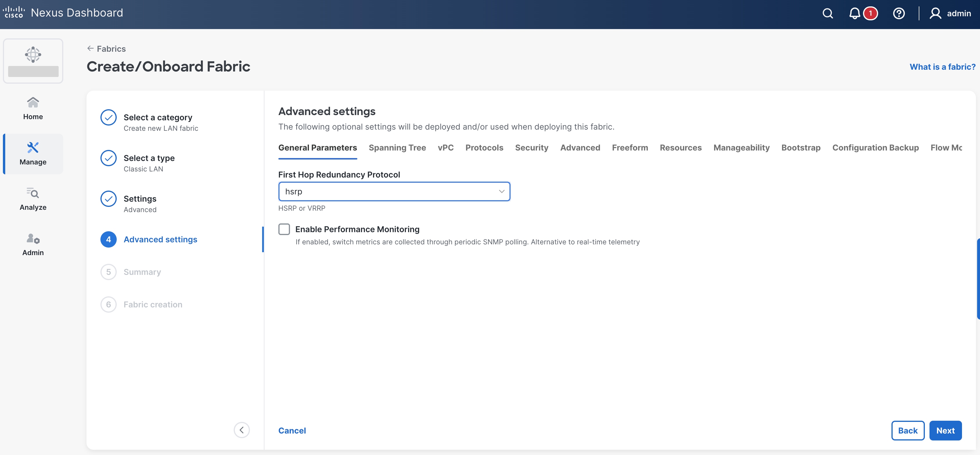Open the Analyze section from the sidebar
This screenshot has height=455, width=980.
point(33,199)
